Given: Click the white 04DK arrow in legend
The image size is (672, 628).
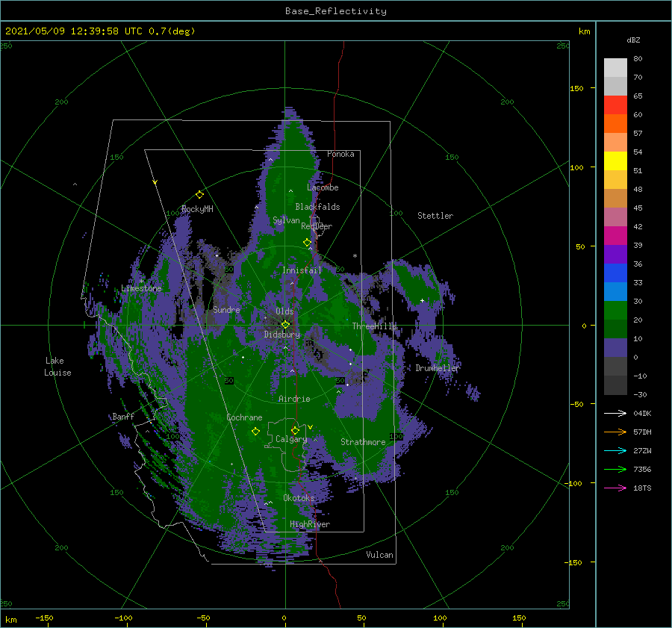Looking at the screenshot, I should (615, 413).
